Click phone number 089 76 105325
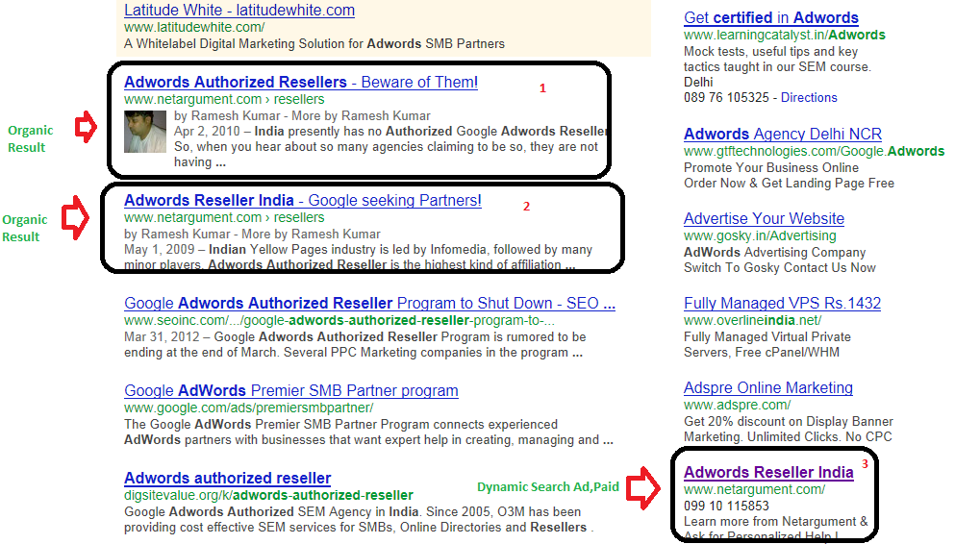 [726, 98]
